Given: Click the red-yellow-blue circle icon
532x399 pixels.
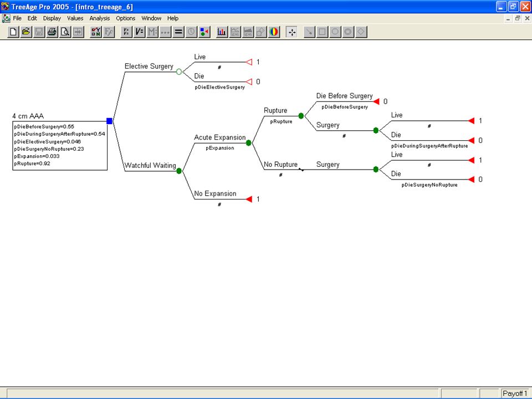Looking at the screenshot, I should (x=274, y=32).
